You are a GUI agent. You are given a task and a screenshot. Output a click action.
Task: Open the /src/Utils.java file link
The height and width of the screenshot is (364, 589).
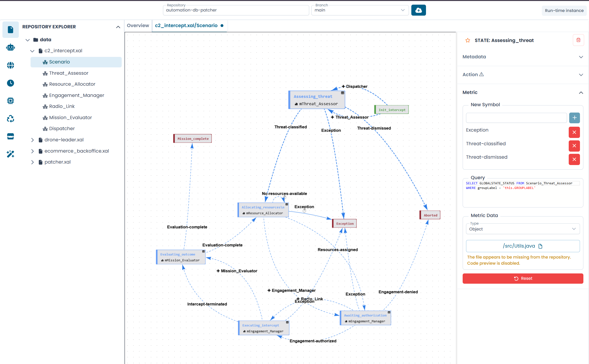pyautogui.click(x=523, y=246)
